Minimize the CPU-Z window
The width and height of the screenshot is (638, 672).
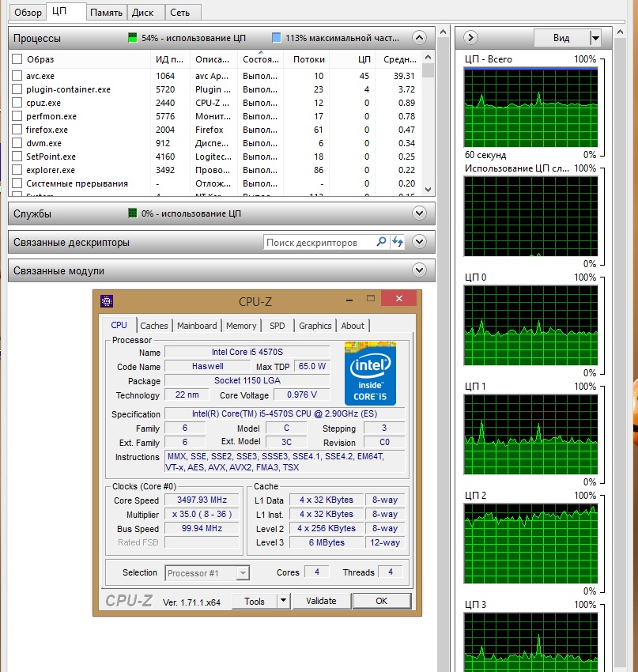click(x=349, y=300)
